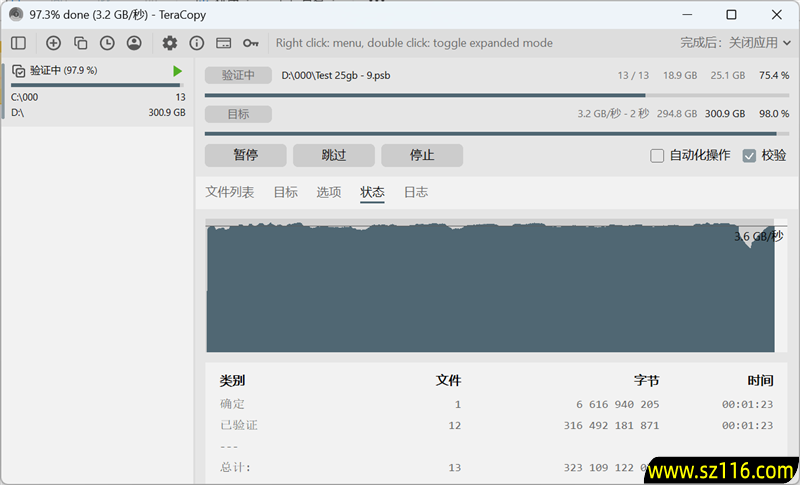Image resolution: width=800 pixels, height=485 pixels.
Task: Click the total target progress bar
Action: tap(497, 134)
